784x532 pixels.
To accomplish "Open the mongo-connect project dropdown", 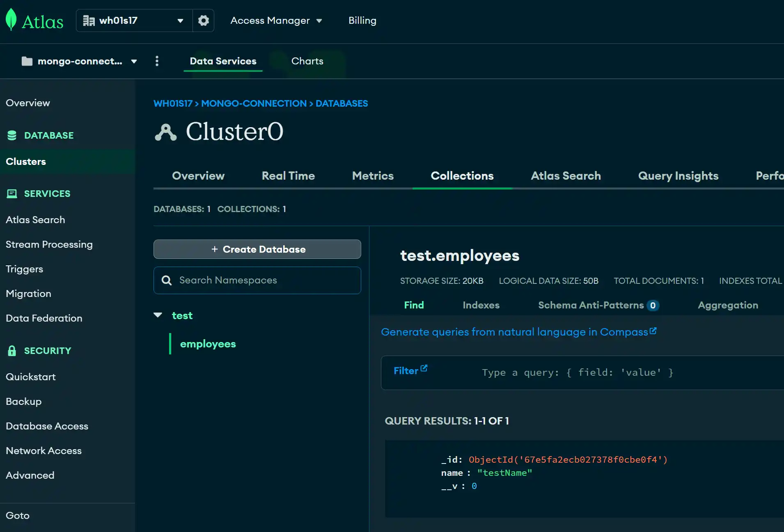I will [x=79, y=62].
